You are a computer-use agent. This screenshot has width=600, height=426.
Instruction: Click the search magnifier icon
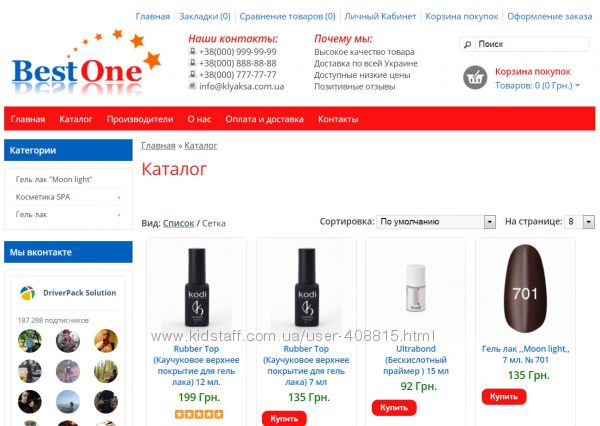(x=468, y=44)
